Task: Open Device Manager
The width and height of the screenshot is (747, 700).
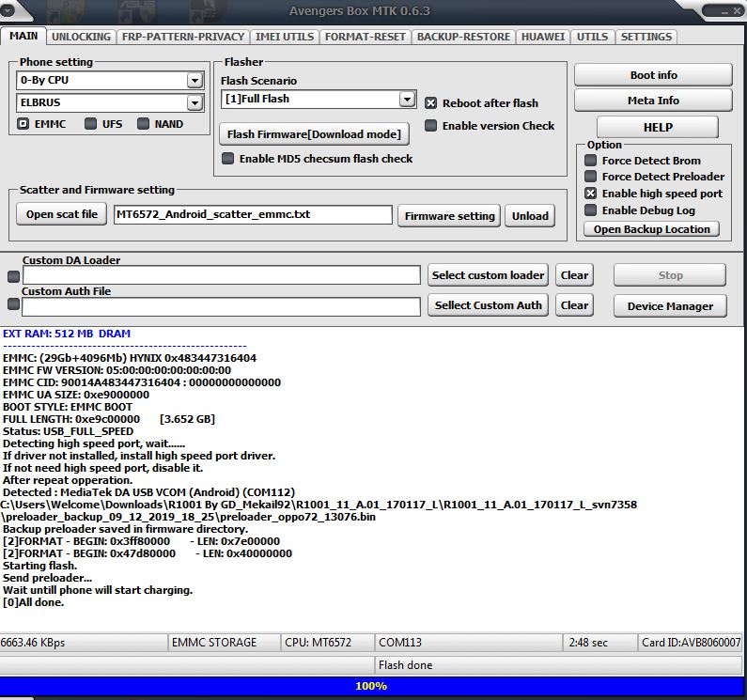Action: [670, 306]
